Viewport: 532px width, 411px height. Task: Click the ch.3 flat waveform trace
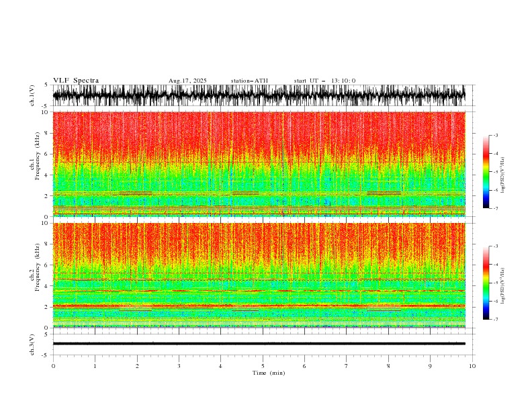(x=259, y=344)
